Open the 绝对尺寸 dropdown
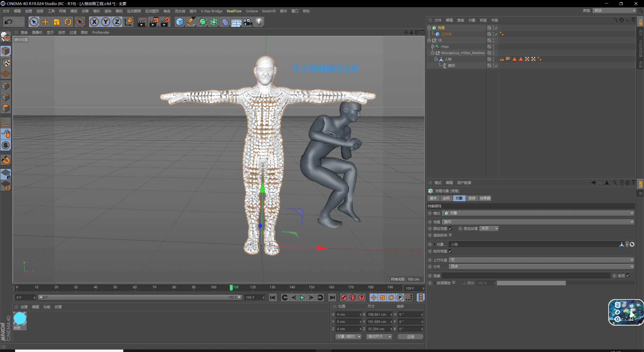The width and height of the screenshot is (644, 352). click(x=379, y=337)
